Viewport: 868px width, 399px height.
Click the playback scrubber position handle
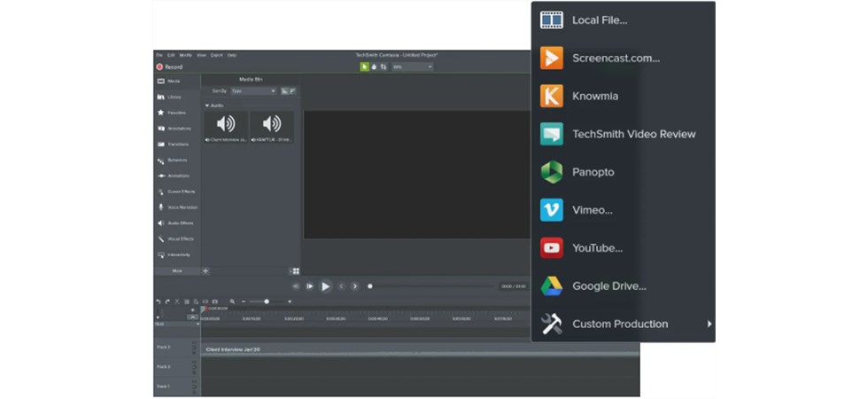[x=370, y=286]
